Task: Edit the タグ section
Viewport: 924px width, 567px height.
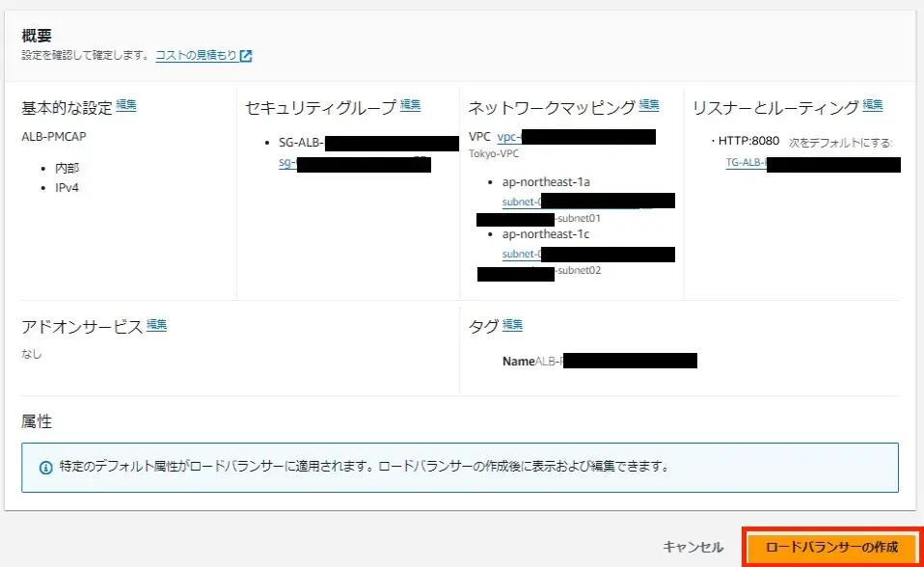Action: (512, 324)
